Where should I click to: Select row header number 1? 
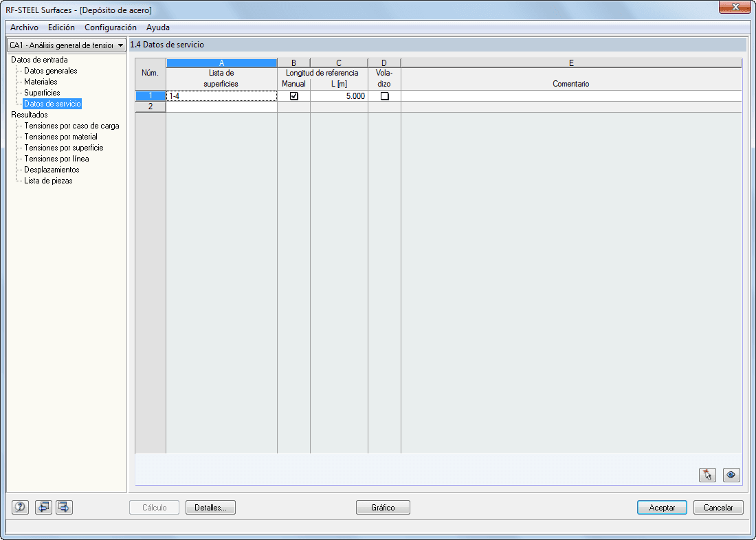151,96
